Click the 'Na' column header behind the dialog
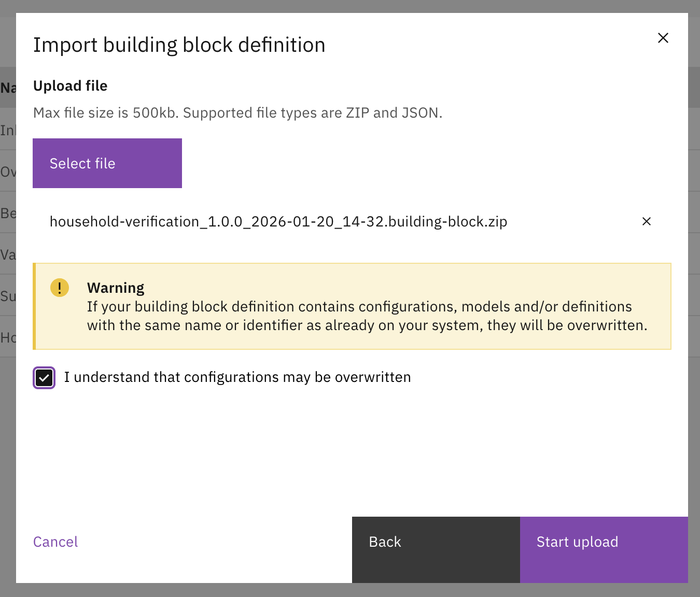700x597 pixels. coord(8,88)
